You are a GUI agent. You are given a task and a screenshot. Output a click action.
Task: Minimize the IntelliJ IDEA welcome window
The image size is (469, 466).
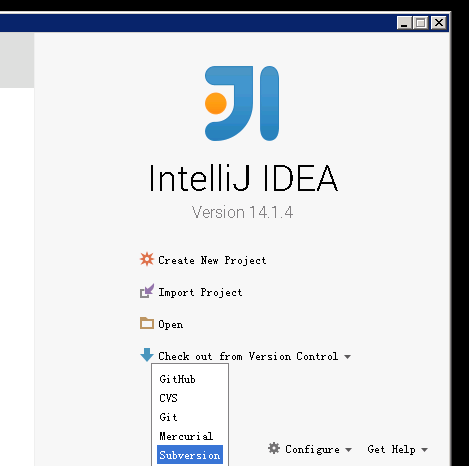point(404,23)
